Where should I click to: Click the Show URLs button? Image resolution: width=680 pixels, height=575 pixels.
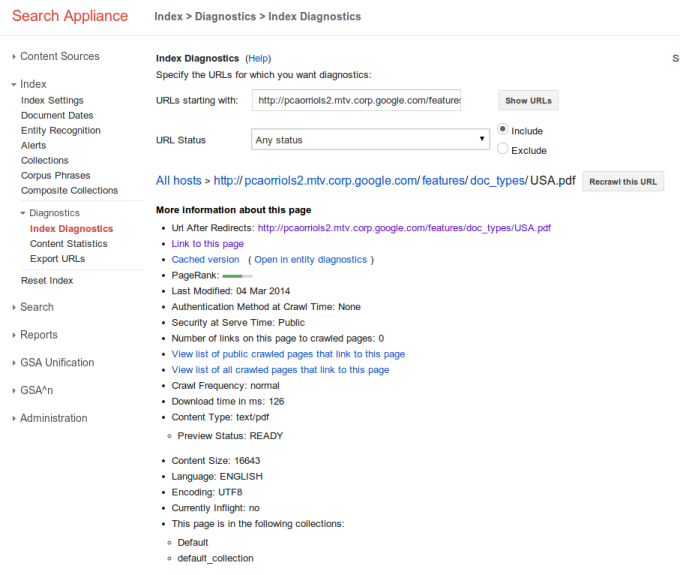tap(528, 101)
